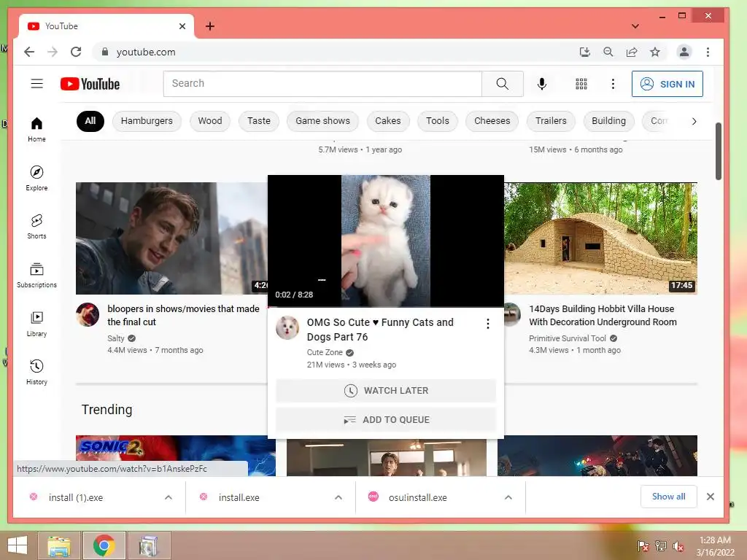Click ADD TO QUEUE on the cat video
The image size is (747, 560).
[386, 419]
